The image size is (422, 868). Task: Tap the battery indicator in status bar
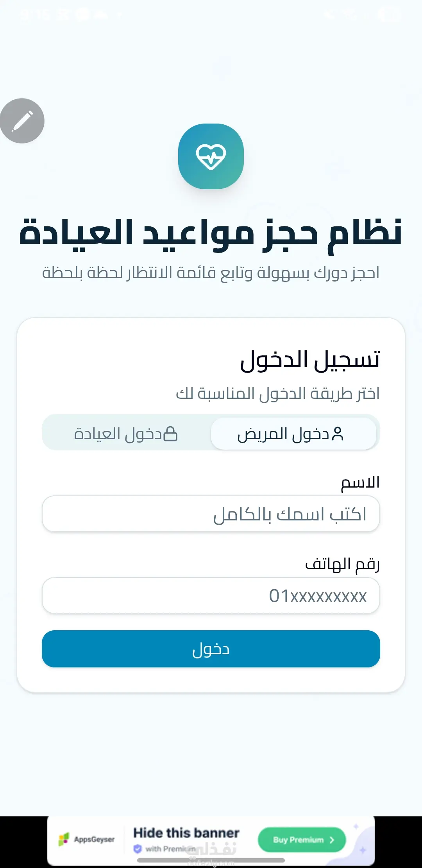389,15
